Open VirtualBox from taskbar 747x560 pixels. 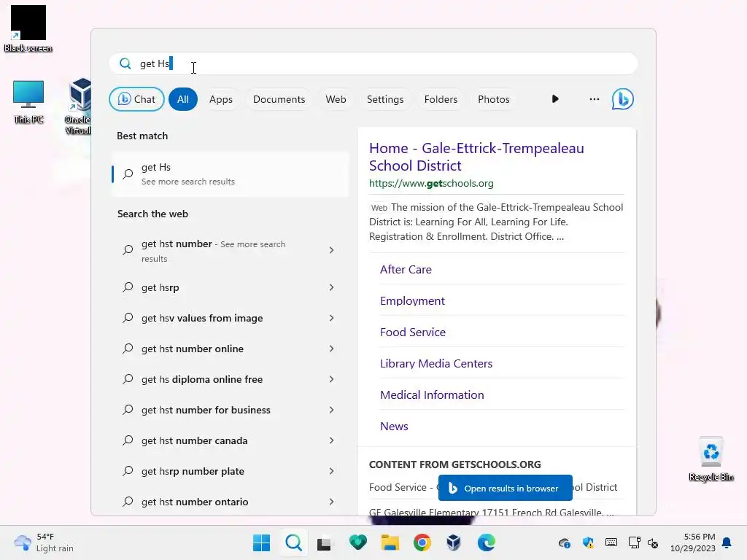click(454, 542)
